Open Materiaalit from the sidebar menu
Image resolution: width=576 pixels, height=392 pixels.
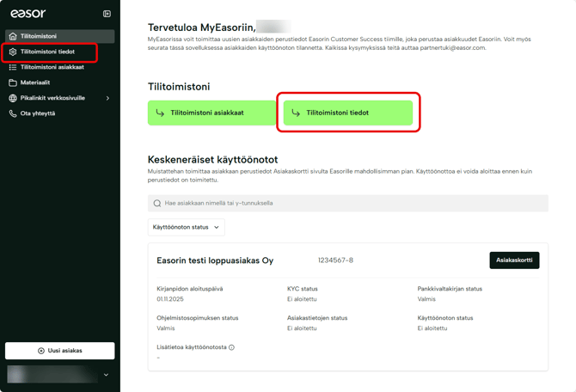pos(35,83)
